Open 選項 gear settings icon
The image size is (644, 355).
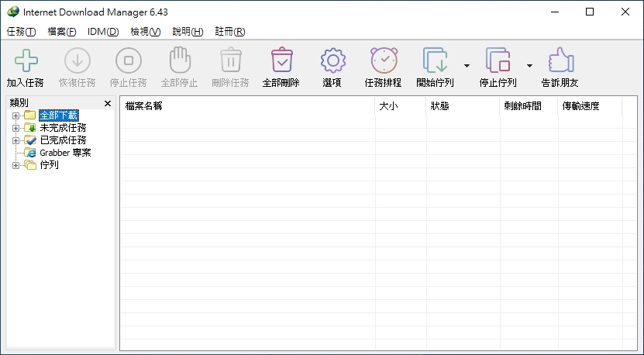pyautogui.click(x=332, y=60)
